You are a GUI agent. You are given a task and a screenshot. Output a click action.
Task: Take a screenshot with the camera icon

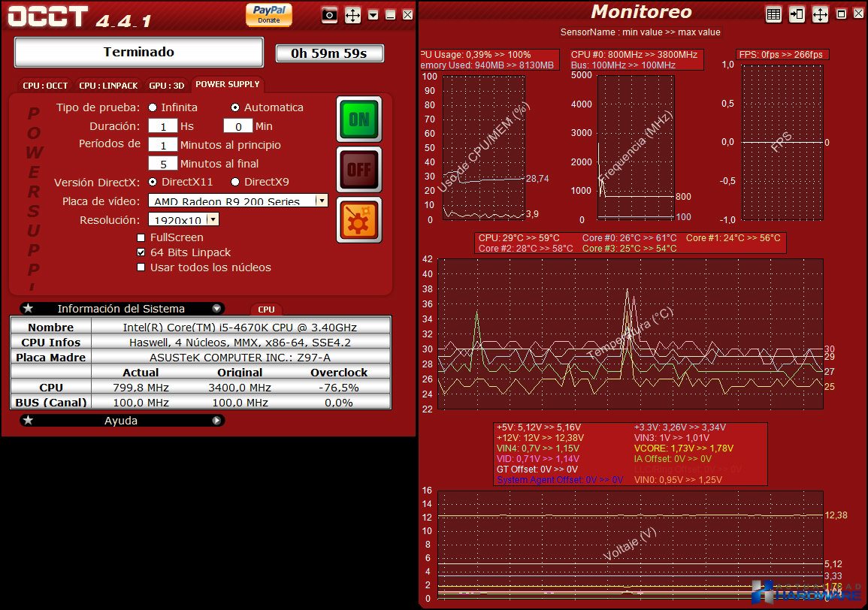coord(329,15)
